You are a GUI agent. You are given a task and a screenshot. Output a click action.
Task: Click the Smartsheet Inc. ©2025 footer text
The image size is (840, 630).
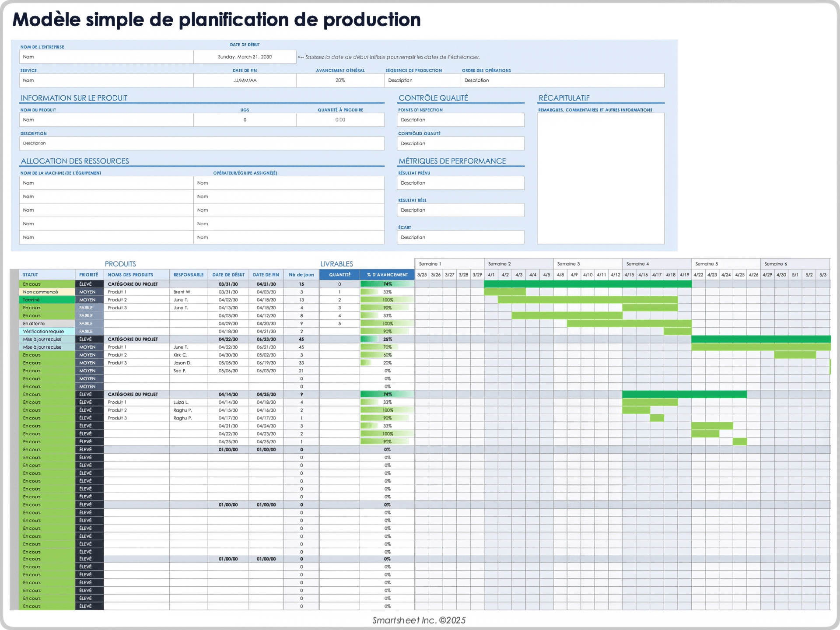[419, 620]
